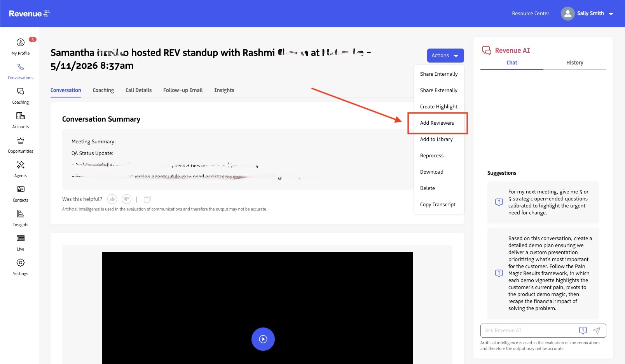Play the call recording video
Viewport: 625px width, 364px height.
tap(263, 339)
